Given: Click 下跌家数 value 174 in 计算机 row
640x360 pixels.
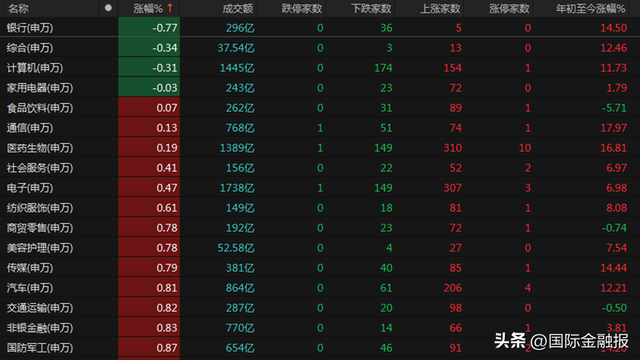Looking at the screenshot, I should coord(383,68).
